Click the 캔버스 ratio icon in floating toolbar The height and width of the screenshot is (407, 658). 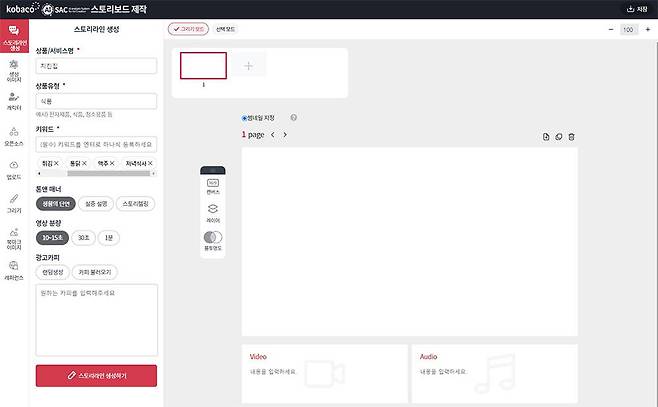point(212,185)
